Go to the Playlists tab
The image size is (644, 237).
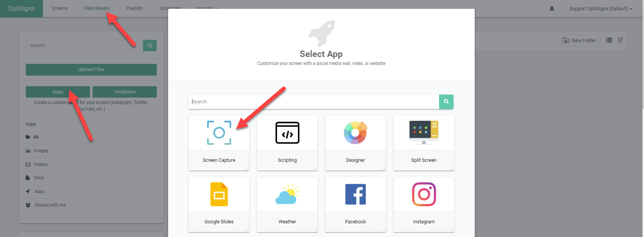point(135,8)
